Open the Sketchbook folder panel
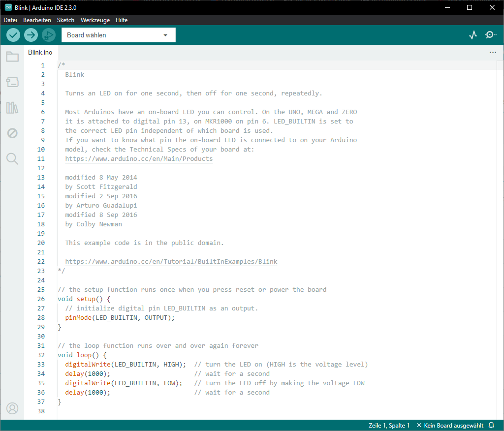Screen dimensions: 504x431 tap(12, 57)
